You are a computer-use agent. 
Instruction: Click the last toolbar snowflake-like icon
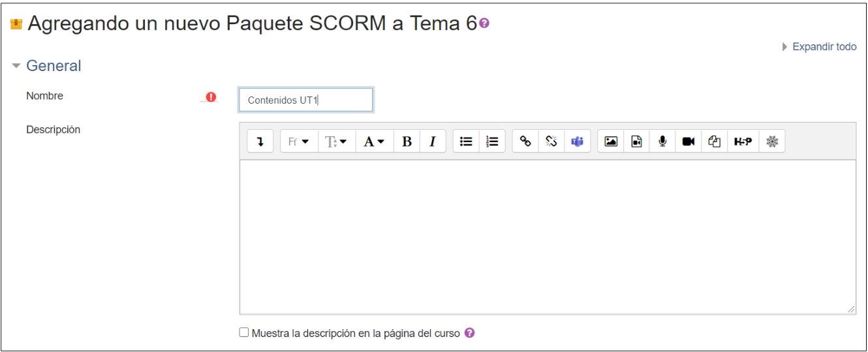tap(772, 141)
